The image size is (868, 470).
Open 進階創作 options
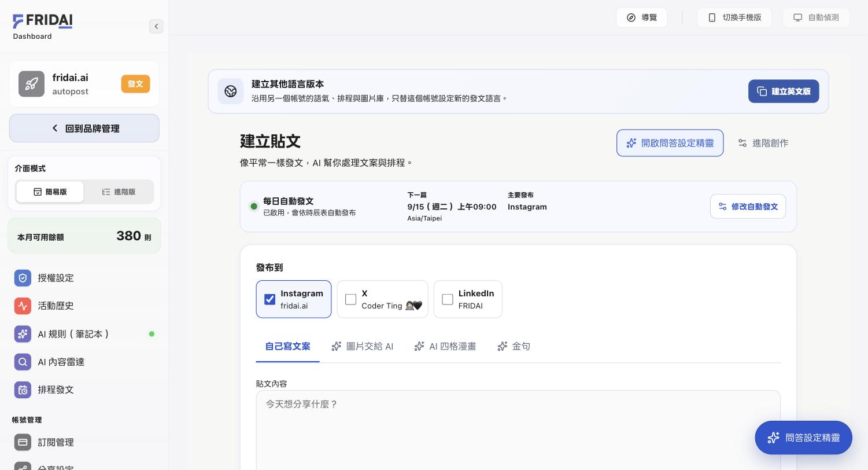point(763,143)
